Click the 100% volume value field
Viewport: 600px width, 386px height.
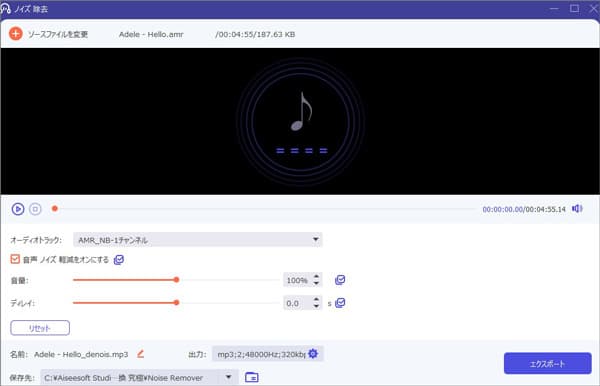(297, 280)
